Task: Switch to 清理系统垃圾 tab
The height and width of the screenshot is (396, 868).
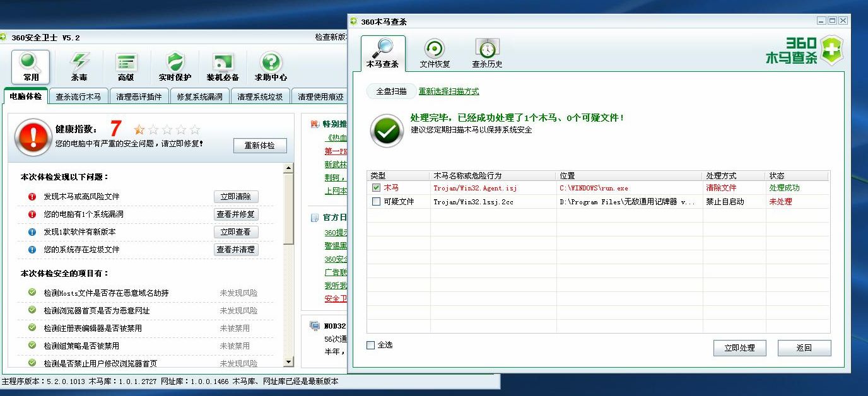Action: click(260, 97)
